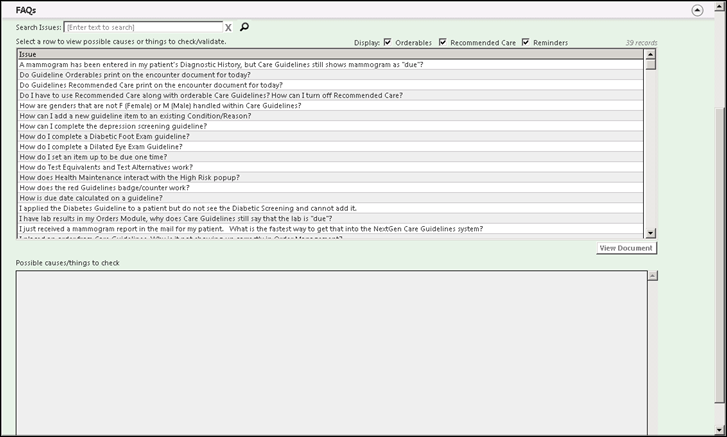Viewport: 727px width, 437px height.
Task: Uncheck the Recommended Care display checkbox
Action: tap(443, 42)
